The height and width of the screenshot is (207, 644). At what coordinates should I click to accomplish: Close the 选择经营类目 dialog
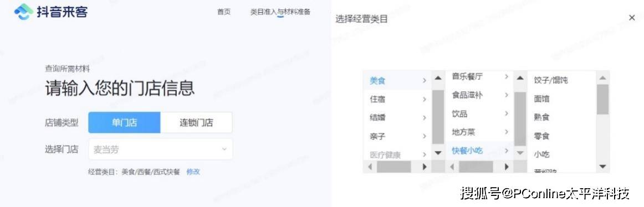pyautogui.click(x=632, y=18)
